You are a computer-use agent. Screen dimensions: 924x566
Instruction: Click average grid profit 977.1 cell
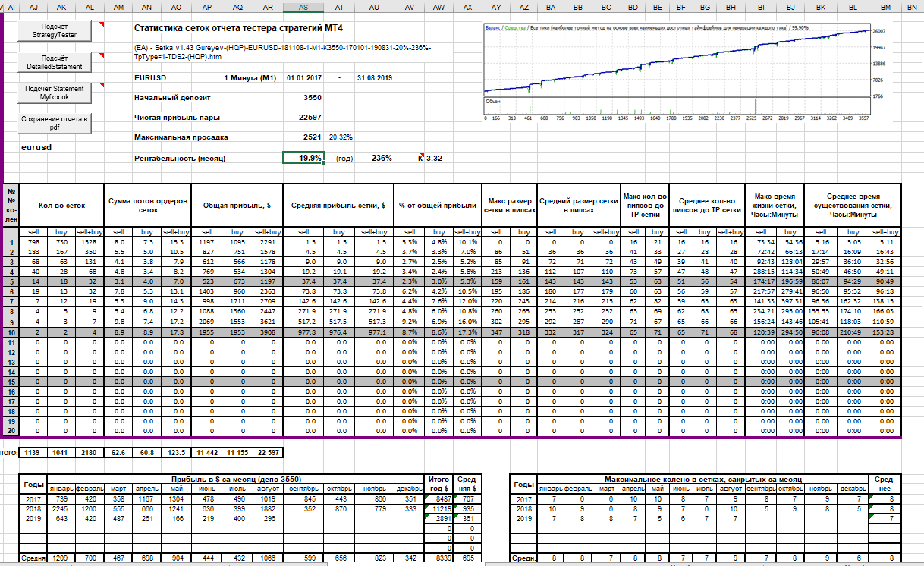(374, 332)
